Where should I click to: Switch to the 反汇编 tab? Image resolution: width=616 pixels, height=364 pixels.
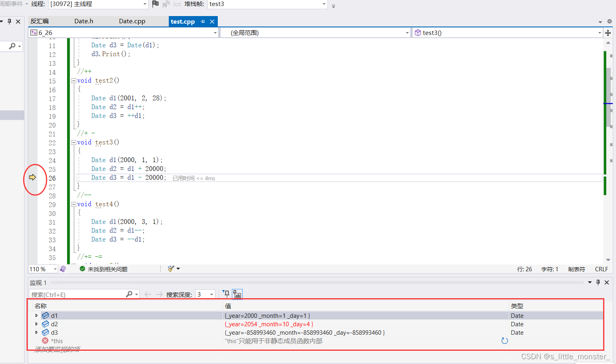[x=39, y=21]
